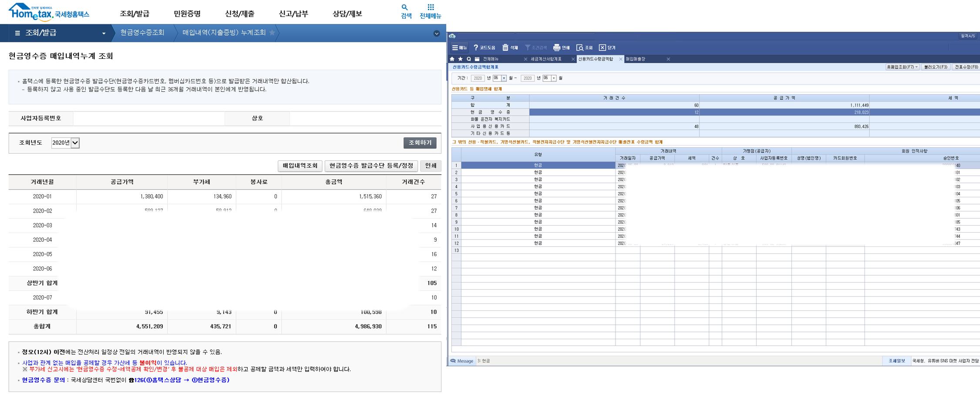Open the 상담/제보 top menu
Screen dimensions: 980x398
(347, 14)
